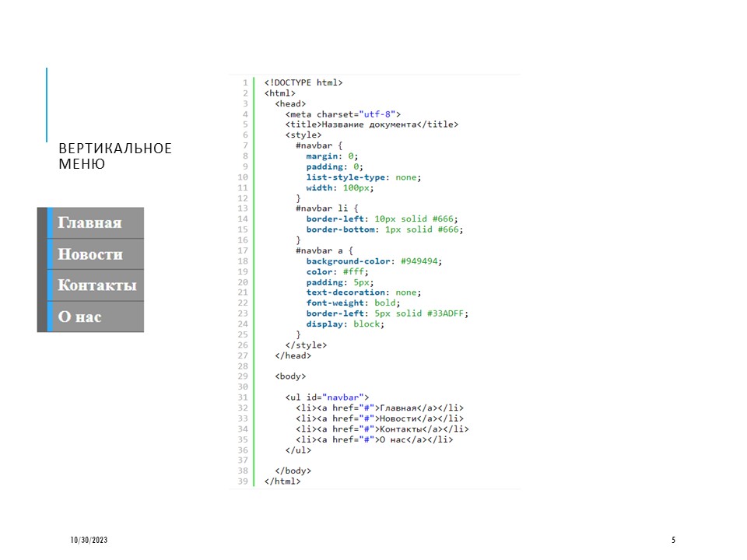Click the li line containing Главная
This screenshot has width=747, height=560.
tap(380, 408)
